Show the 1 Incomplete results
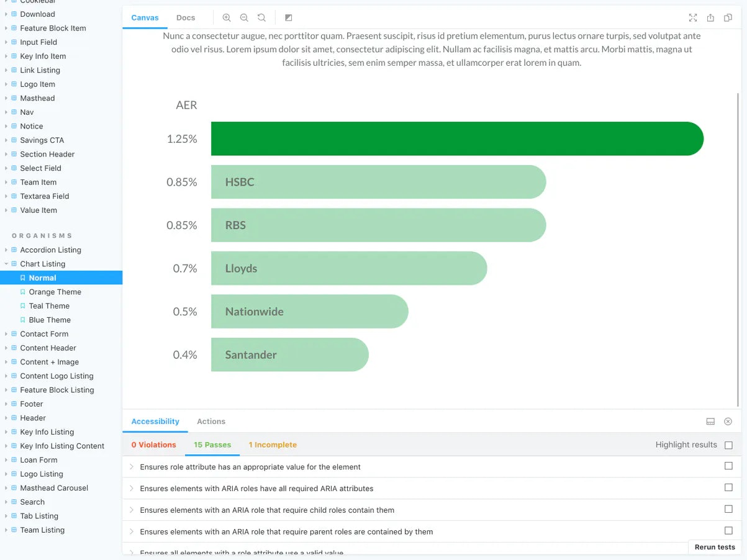Screen dimensions: 747x560 tap(273, 445)
